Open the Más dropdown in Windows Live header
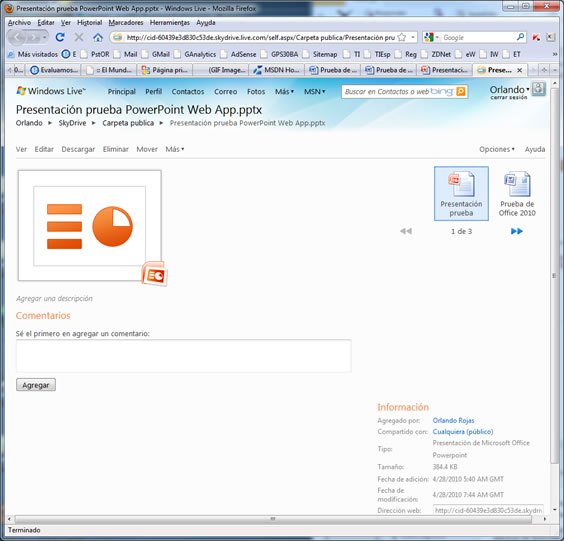This screenshot has width=564, height=541. coord(284,92)
